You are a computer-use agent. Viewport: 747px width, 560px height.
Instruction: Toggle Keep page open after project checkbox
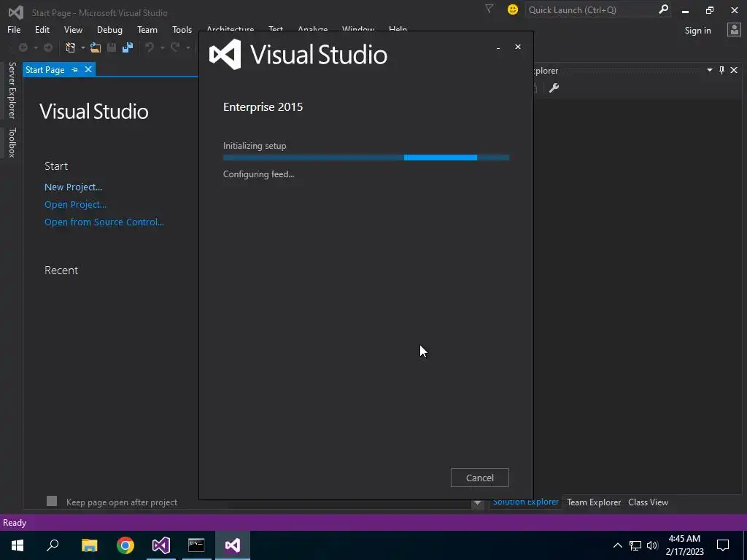52,501
